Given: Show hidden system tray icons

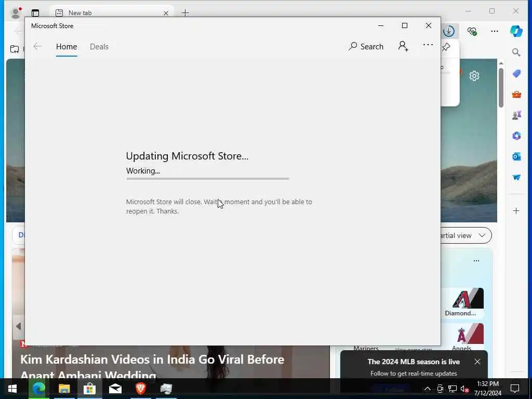Looking at the screenshot, I should [428, 389].
